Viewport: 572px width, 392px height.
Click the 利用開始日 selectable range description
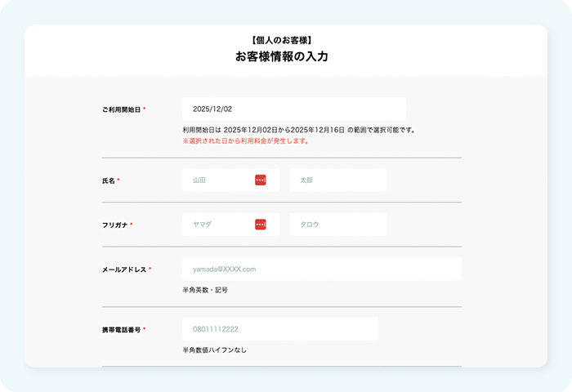(299, 130)
